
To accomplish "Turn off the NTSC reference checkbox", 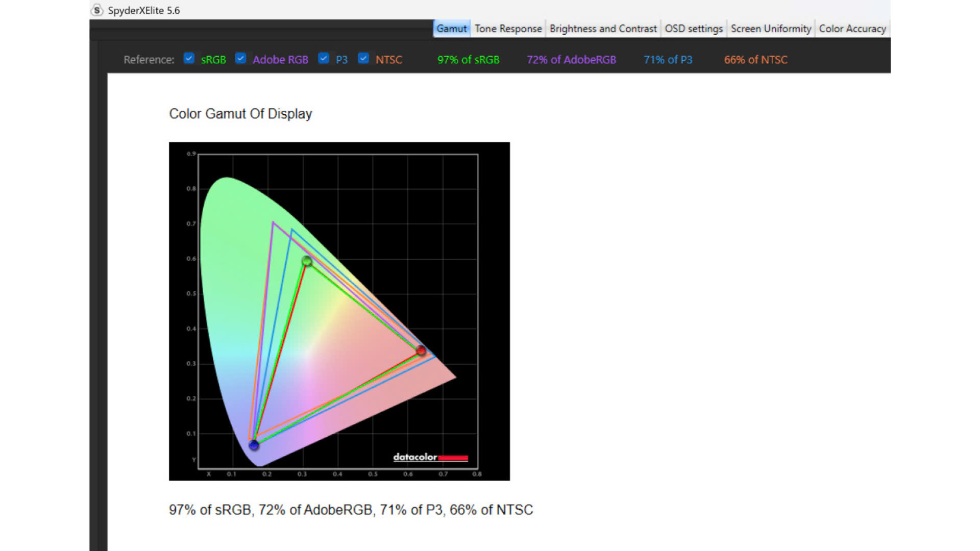I will tap(363, 59).
